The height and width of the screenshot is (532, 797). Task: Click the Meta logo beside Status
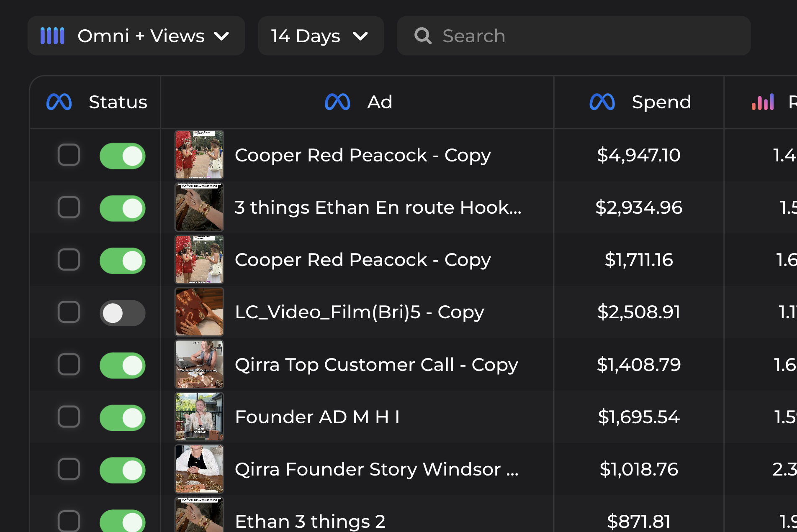[x=59, y=102]
